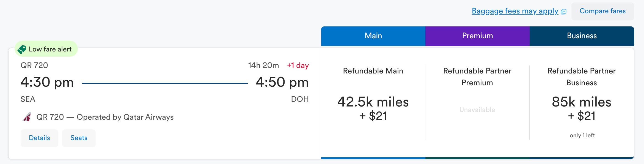Screen dimensions: 644x164
Task: Click the Operated by Qatar Airways text
Action: (x=125, y=117)
